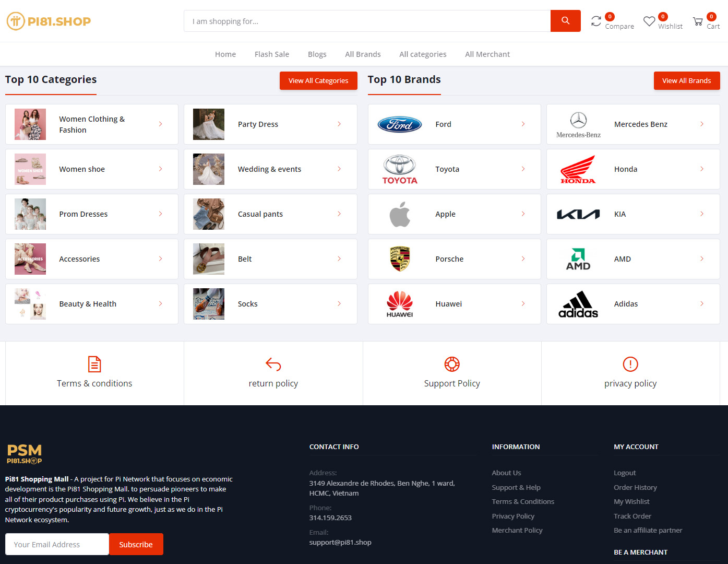Click the Terms & conditions document icon
Viewport: 728px width, 564px height.
[x=94, y=364]
